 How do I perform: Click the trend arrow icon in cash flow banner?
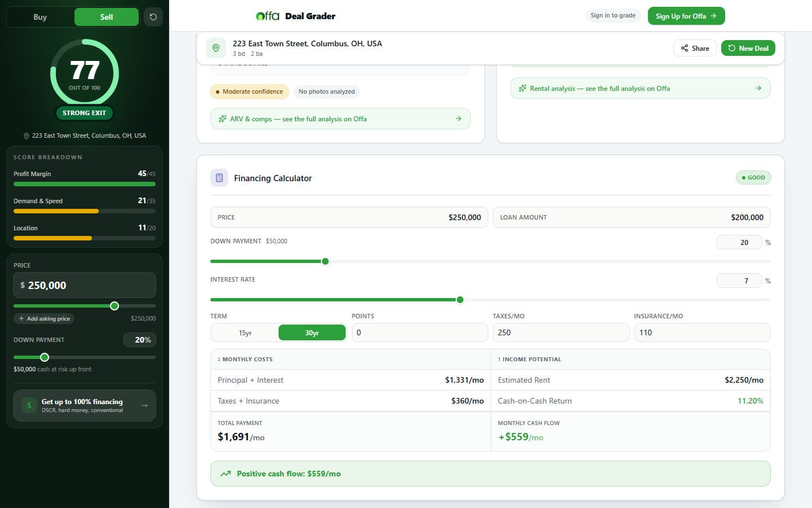(x=226, y=474)
